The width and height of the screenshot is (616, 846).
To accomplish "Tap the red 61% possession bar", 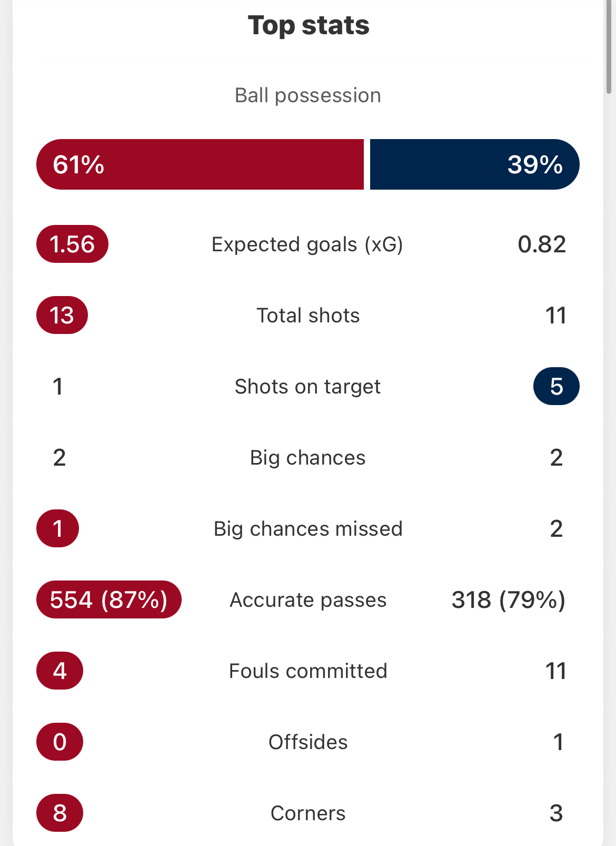I will [x=200, y=164].
